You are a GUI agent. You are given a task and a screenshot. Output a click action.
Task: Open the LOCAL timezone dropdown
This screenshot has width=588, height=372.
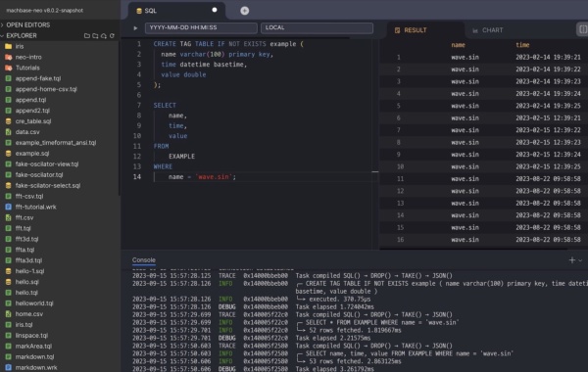(x=317, y=27)
